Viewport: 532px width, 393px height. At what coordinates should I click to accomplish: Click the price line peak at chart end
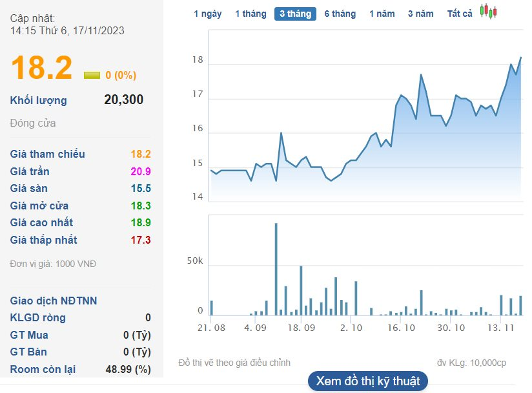[520, 58]
